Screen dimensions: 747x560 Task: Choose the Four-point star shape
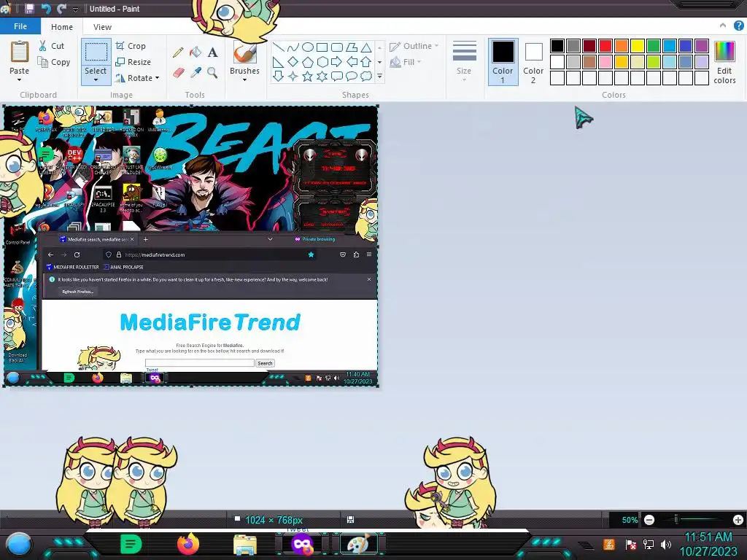tap(293, 76)
